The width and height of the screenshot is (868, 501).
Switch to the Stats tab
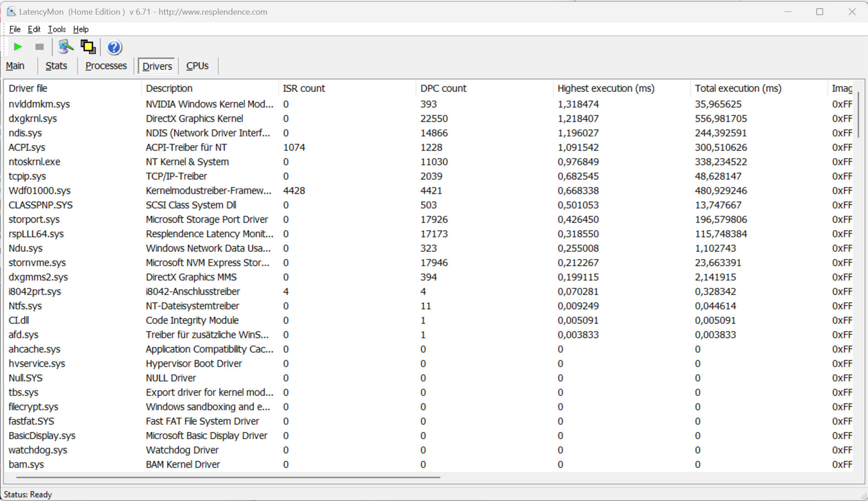coord(56,66)
